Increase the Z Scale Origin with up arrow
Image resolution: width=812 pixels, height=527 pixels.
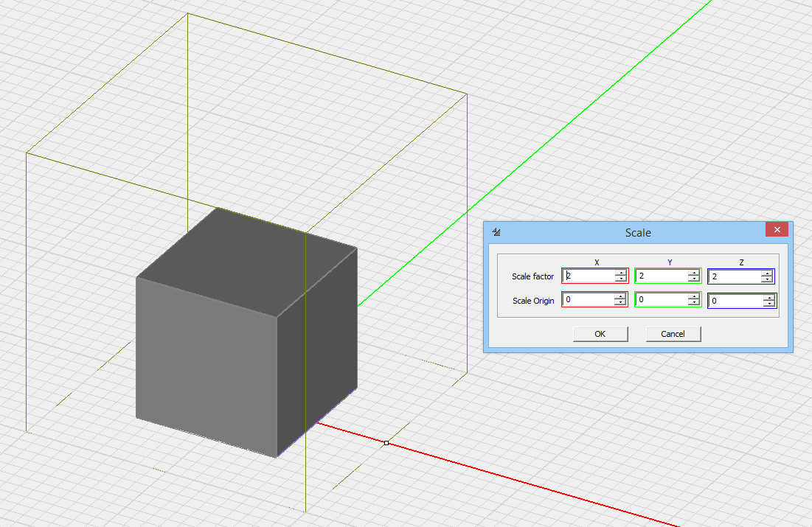tap(769, 297)
